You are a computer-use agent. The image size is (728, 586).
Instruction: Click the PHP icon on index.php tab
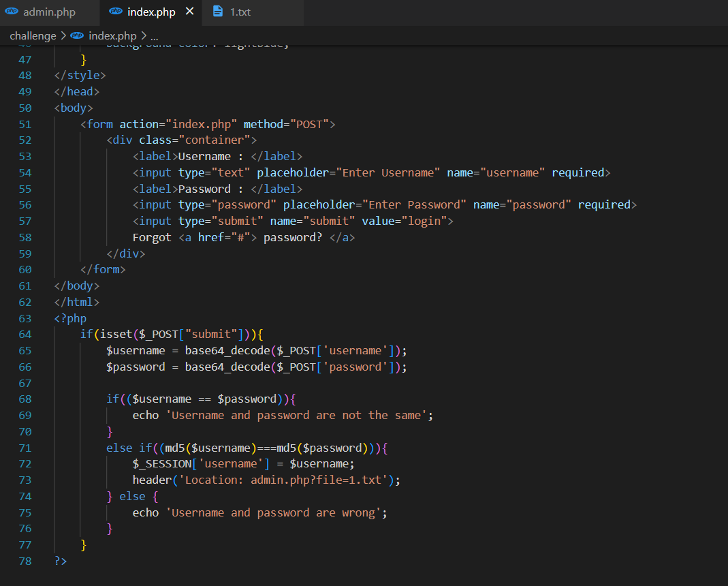coord(116,12)
